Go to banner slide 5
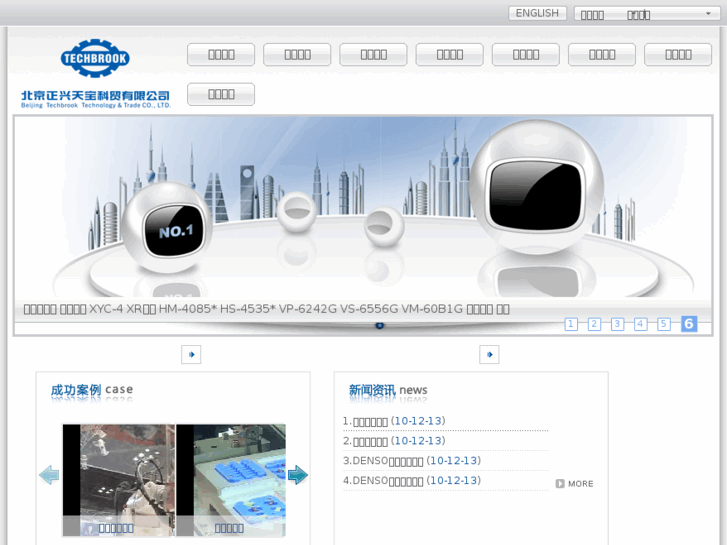This screenshot has width=727, height=545. point(663,324)
